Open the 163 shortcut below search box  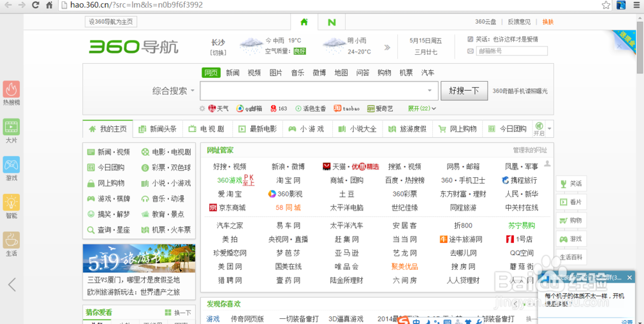278,108
